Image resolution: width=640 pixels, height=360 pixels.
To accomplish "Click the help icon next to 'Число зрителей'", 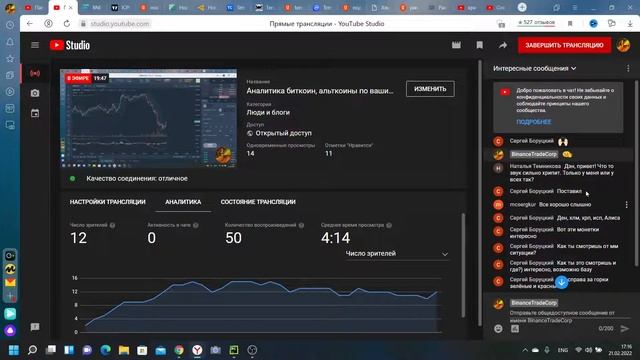I will 113,225.
